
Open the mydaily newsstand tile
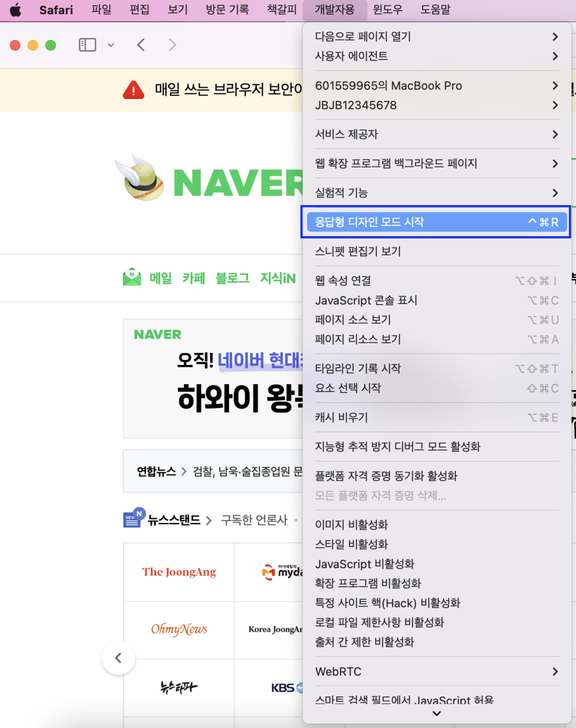[269, 572]
